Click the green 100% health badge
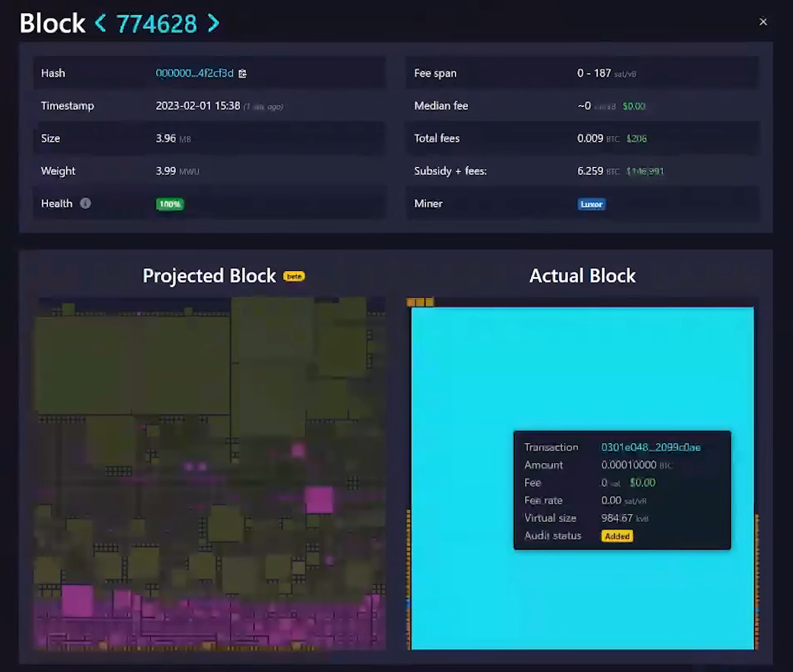The height and width of the screenshot is (672, 793). pos(169,204)
